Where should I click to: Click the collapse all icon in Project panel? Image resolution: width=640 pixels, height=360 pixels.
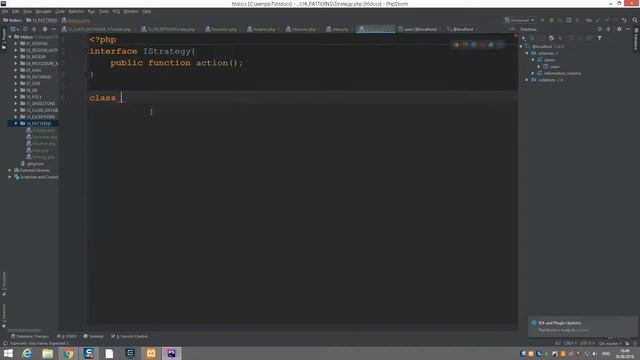[34, 29]
